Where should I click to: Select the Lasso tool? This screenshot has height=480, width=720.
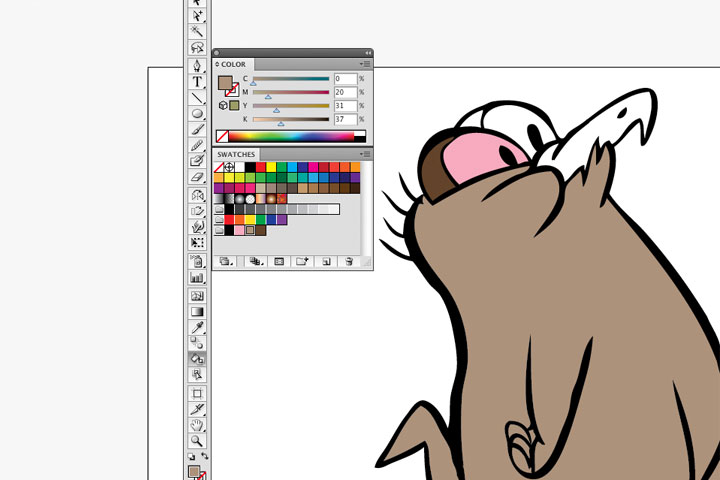[197, 47]
